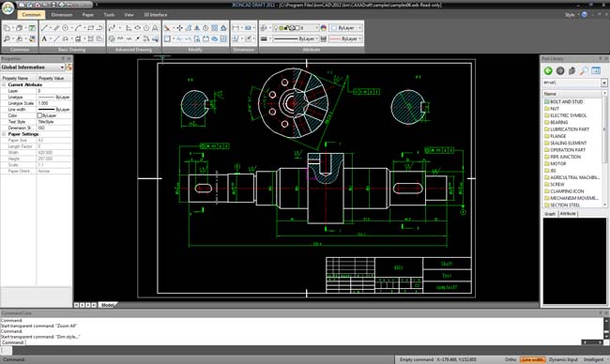Open the BEARING folder
Image resolution: width=610 pixels, height=364 pixels.
559,123
